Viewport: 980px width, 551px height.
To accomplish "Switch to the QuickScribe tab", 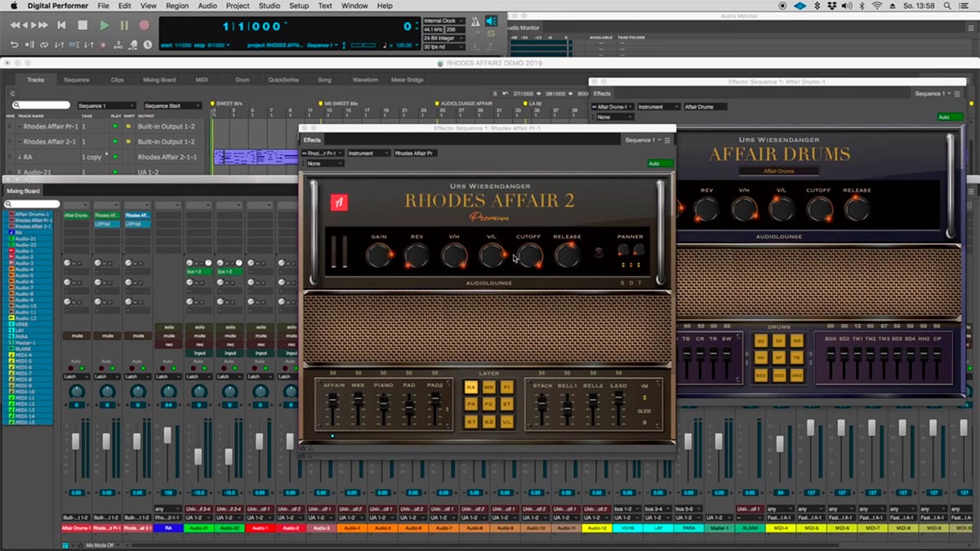I will tap(283, 80).
